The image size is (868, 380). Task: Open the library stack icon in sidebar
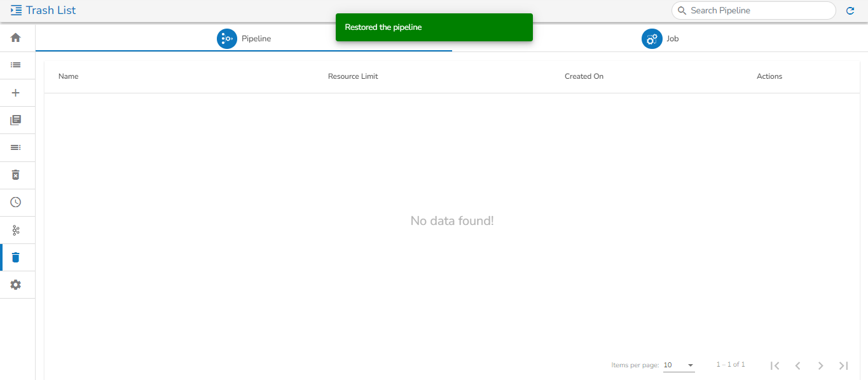click(16, 120)
